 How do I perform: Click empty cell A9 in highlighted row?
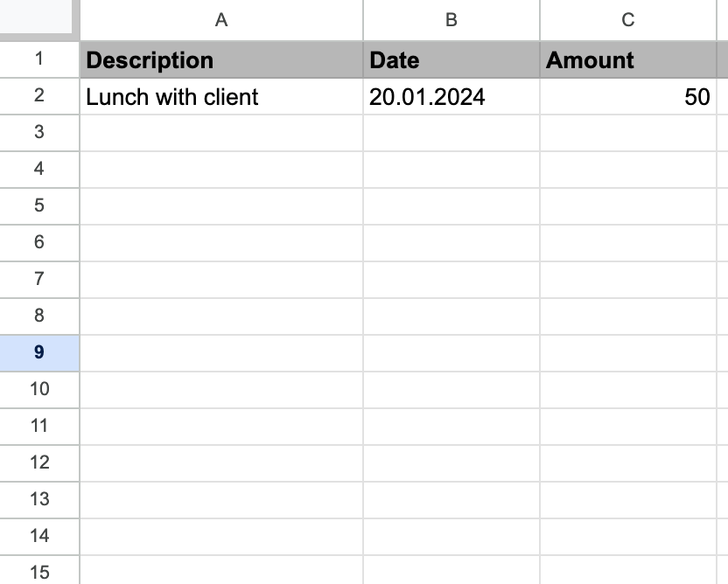click(x=220, y=353)
